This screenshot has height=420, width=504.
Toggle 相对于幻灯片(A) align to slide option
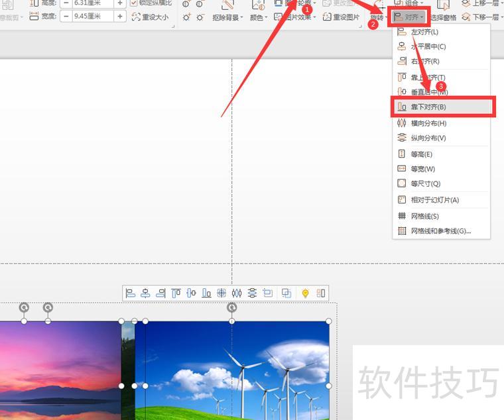[x=441, y=199]
